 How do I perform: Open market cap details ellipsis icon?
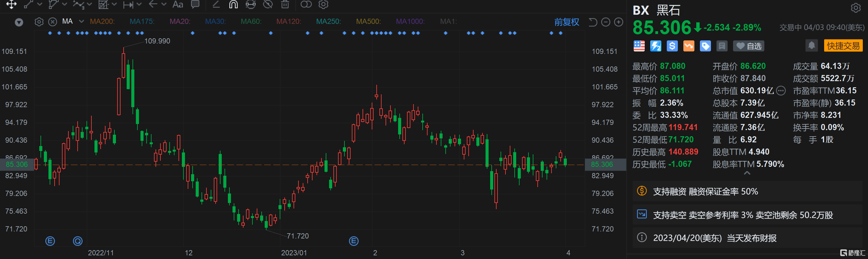tap(781, 91)
